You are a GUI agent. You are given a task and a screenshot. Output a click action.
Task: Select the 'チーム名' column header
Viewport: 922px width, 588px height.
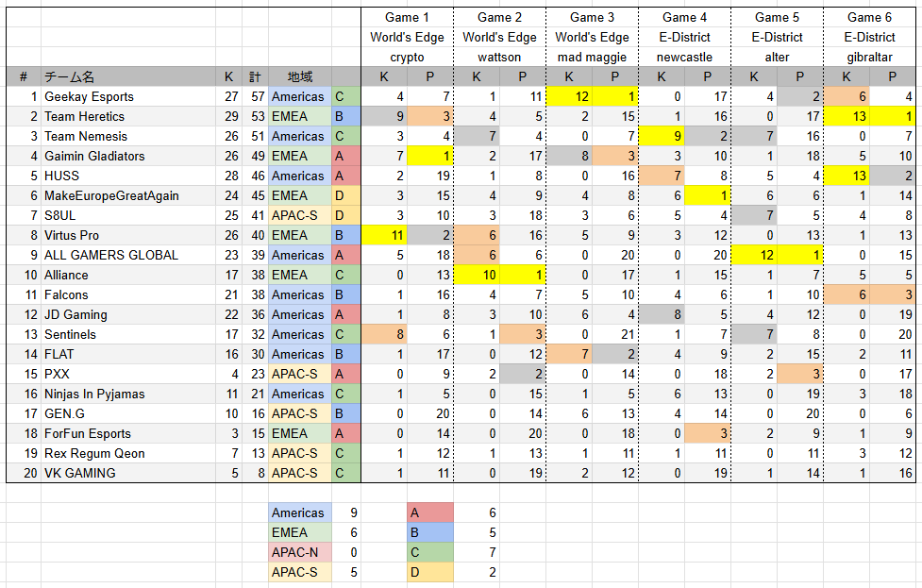pyautogui.click(x=128, y=77)
